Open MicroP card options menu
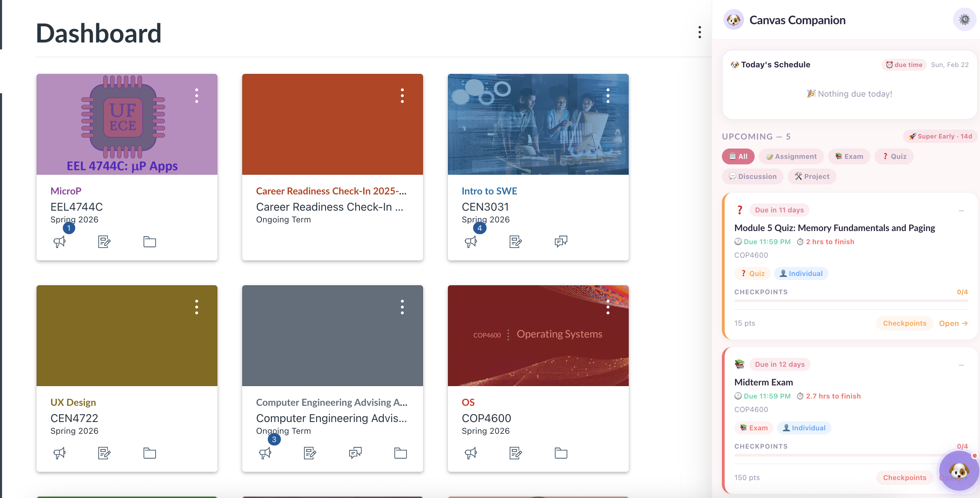Image resolution: width=980 pixels, height=498 pixels. click(197, 96)
